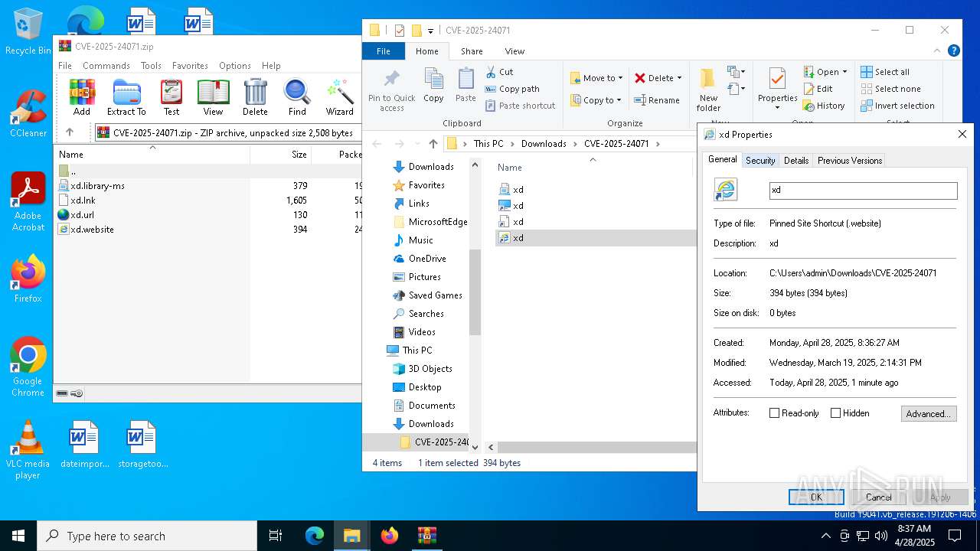Viewport: 980px width, 551px height.
Task: Click the Advanced... attributes button
Action: pyautogui.click(x=929, y=413)
